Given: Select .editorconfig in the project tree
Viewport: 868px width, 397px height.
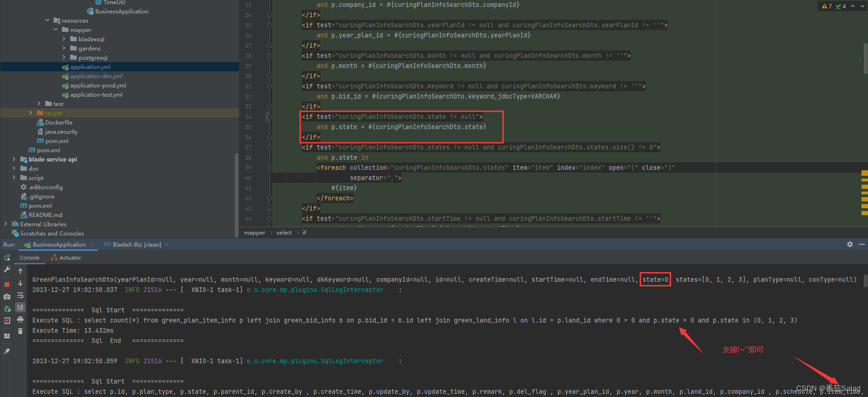Looking at the screenshot, I should click(45, 187).
